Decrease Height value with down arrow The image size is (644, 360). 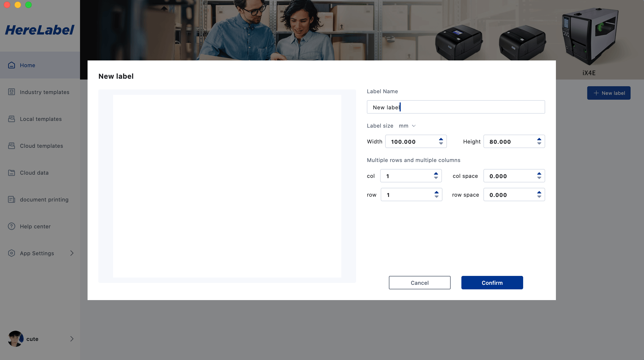(x=539, y=144)
